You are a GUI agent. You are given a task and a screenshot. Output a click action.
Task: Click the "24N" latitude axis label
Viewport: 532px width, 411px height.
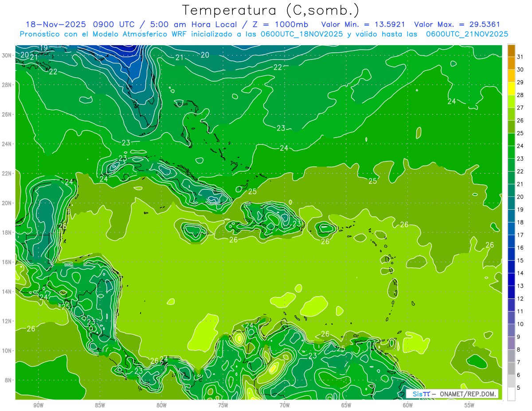tap(6, 144)
